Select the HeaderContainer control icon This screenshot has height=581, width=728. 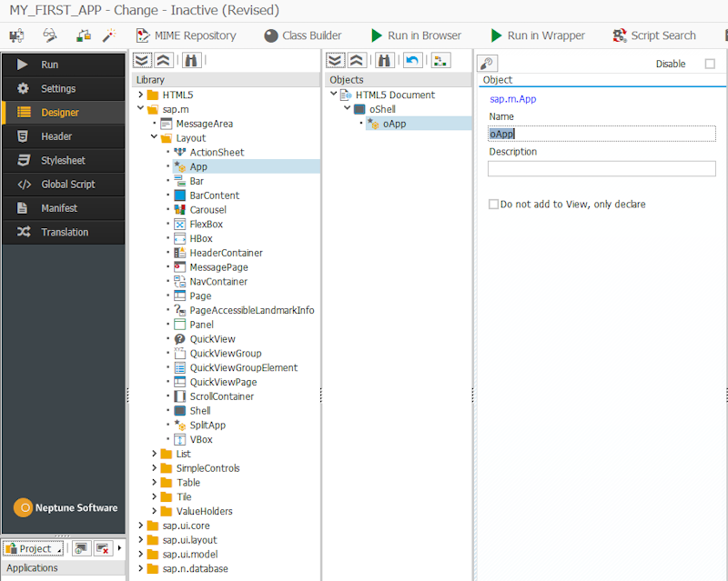click(x=179, y=253)
